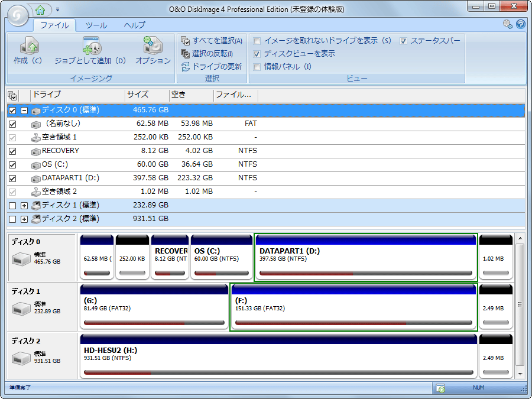Click the 空き領域 1 row icon
The height and width of the screenshot is (399, 532).
pyautogui.click(x=36, y=137)
